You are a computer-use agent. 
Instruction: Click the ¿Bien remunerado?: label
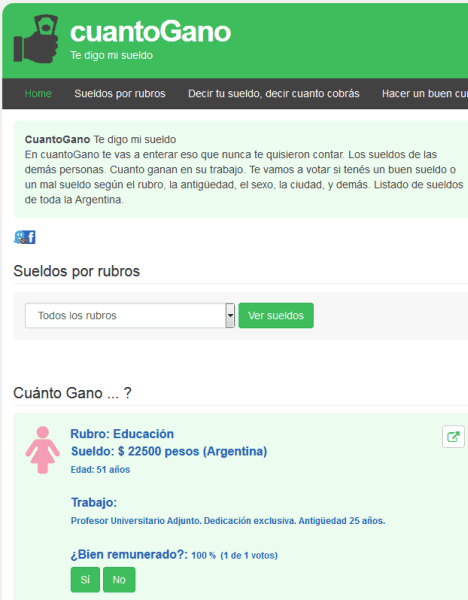tap(129, 554)
